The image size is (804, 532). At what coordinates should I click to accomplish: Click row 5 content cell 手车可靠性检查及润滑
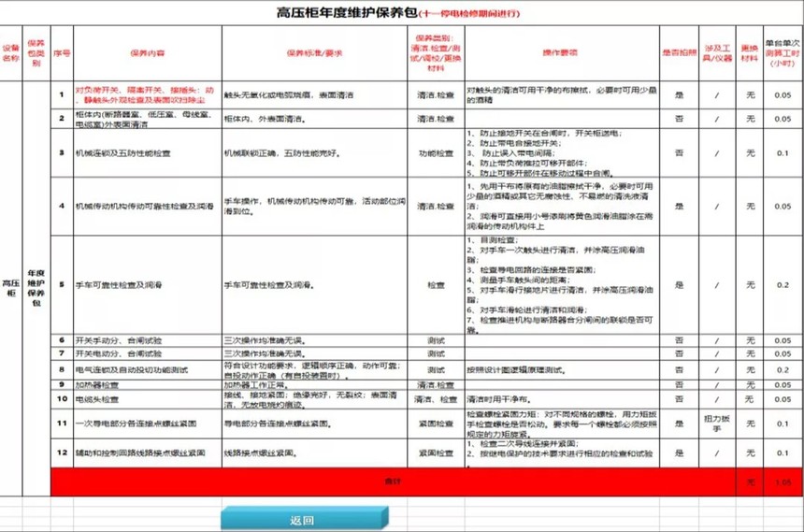click(148, 285)
